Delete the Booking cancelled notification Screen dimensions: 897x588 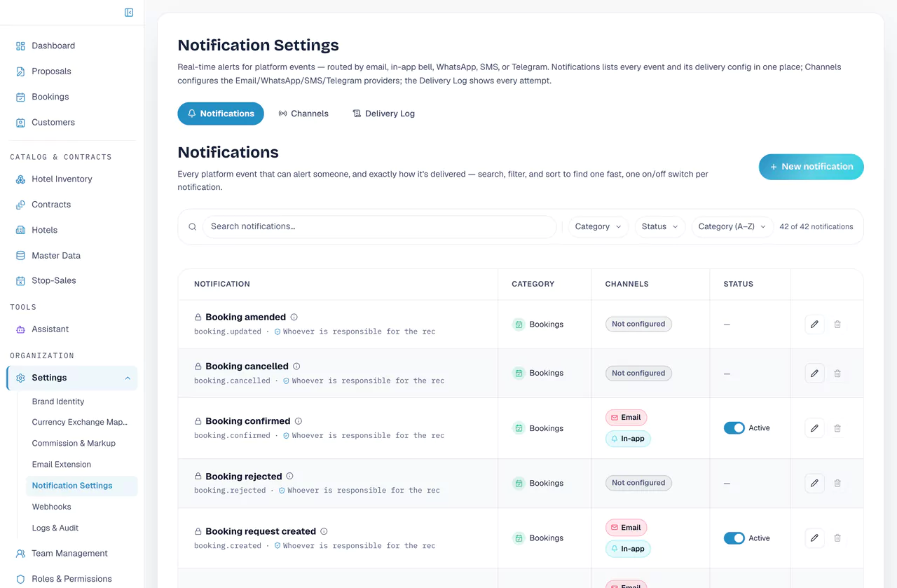[837, 374]
